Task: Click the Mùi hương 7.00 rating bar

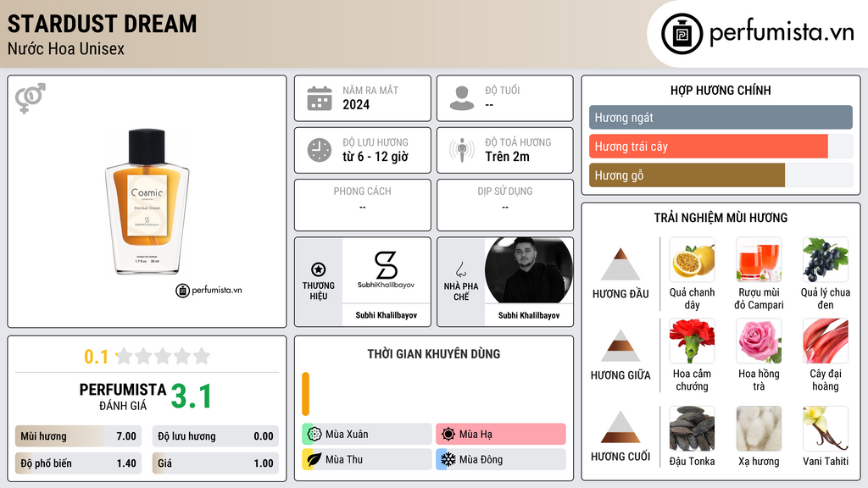Action: click(78, 436)
